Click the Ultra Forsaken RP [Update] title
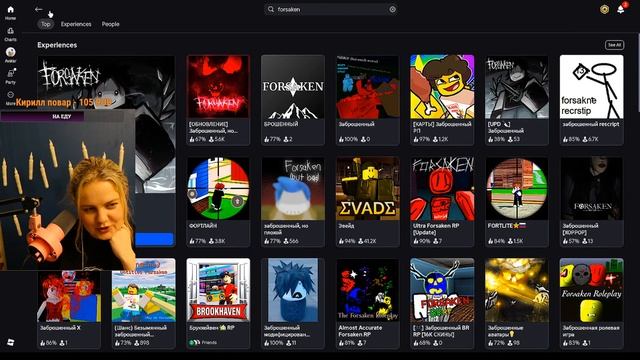Viewport: 640px width, 360px height. pos(437,229)
